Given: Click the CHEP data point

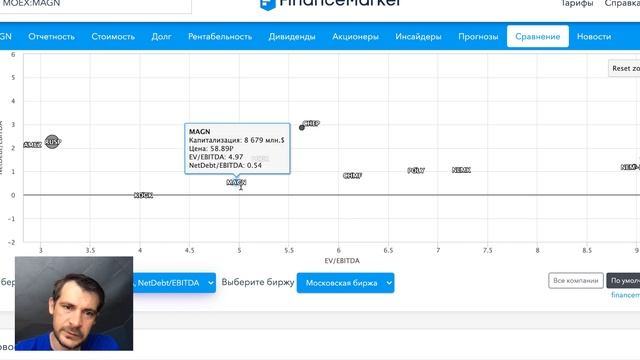Looking at the screenshot, I should [x=302, y=127].
